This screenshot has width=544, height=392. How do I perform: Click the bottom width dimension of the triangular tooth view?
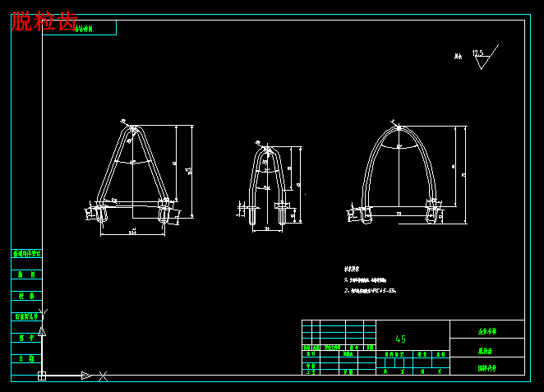click(x=132, y=233)
